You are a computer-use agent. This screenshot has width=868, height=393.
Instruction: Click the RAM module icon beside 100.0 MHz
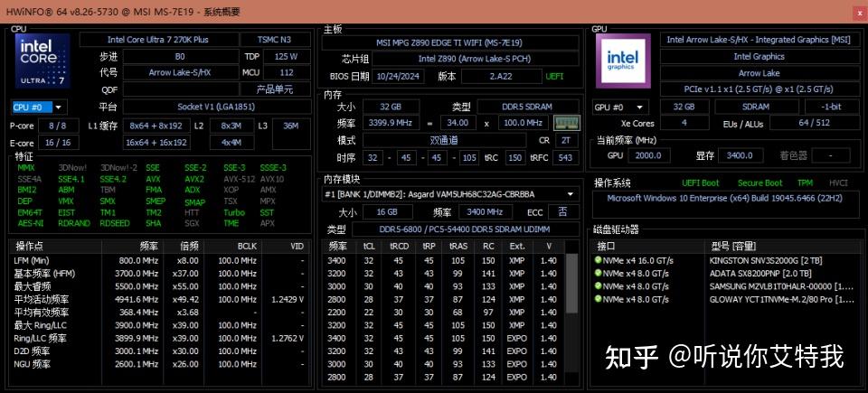coord(567,123)
